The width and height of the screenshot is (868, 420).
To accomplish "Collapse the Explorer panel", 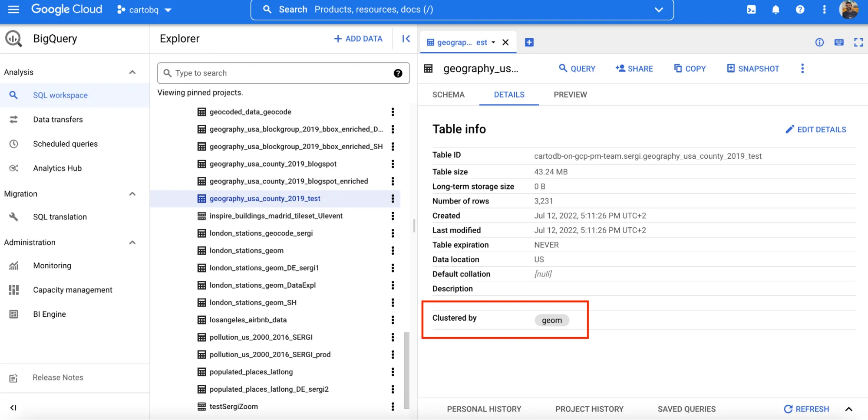I will click(x=406, y=39).
